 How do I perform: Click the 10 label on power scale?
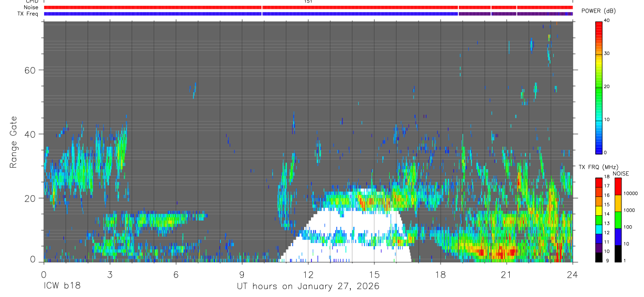[x=606, y=119]
